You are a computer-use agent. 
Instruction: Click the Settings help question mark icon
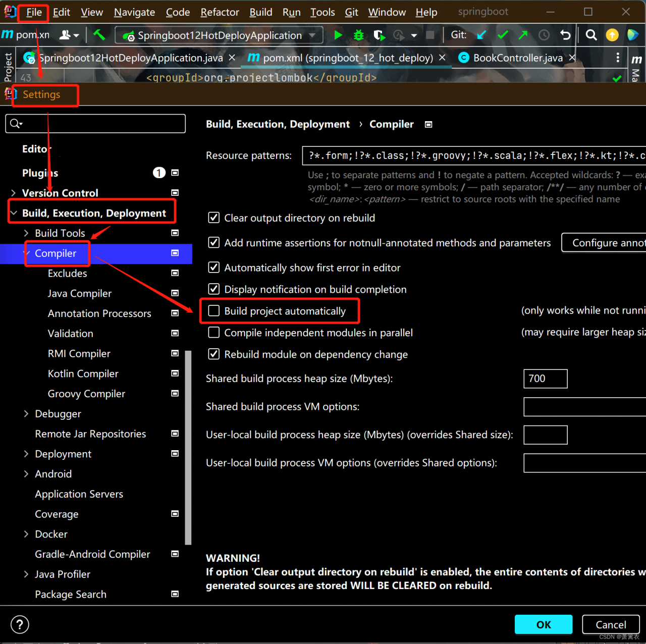click(20, 624)
